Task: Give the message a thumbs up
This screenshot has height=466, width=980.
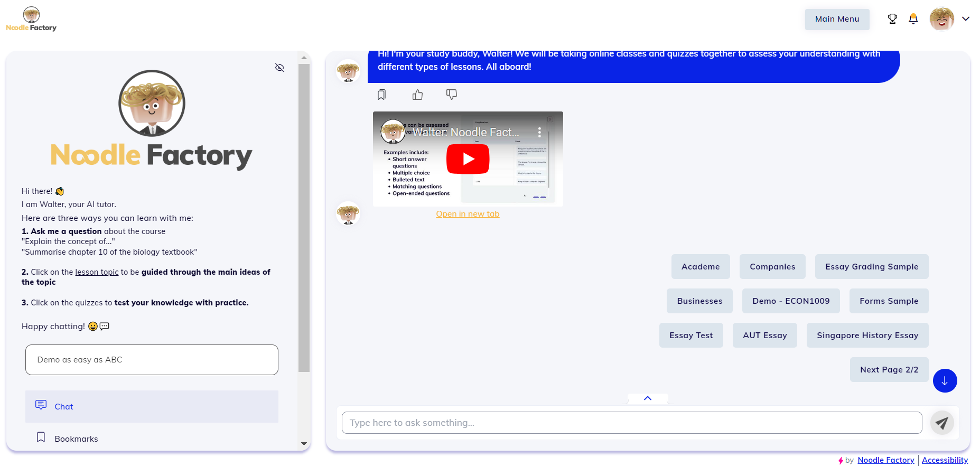Action: point(417,95)
